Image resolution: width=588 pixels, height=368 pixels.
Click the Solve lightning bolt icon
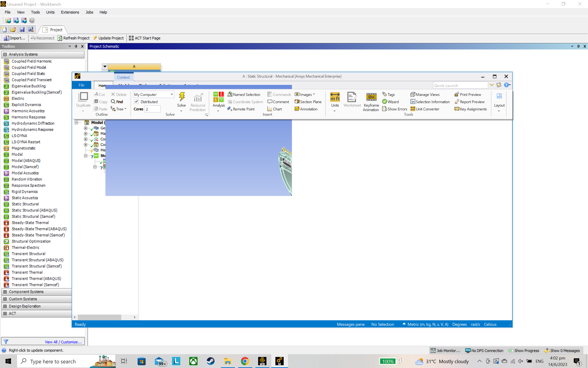pyautogui.click(x=181, y=97)
